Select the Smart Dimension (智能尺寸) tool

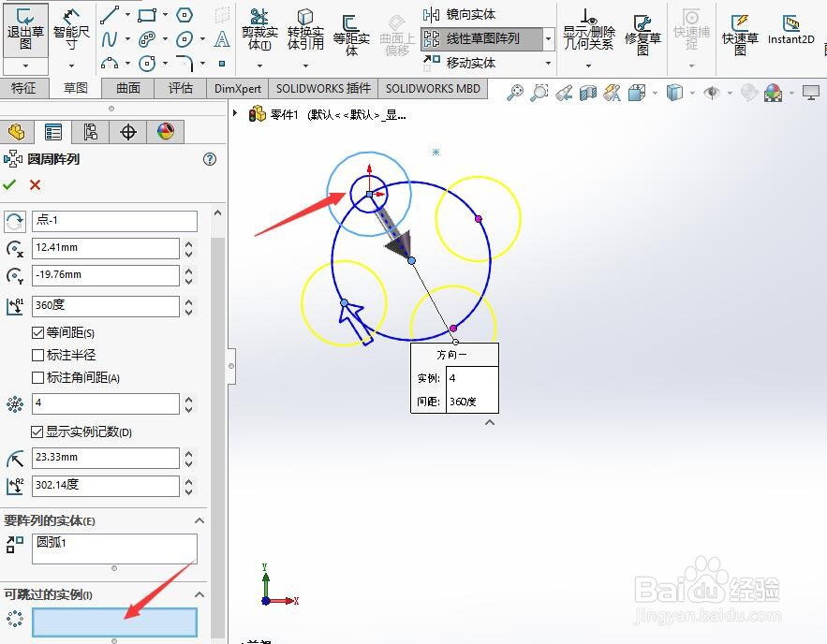[71, 30]
